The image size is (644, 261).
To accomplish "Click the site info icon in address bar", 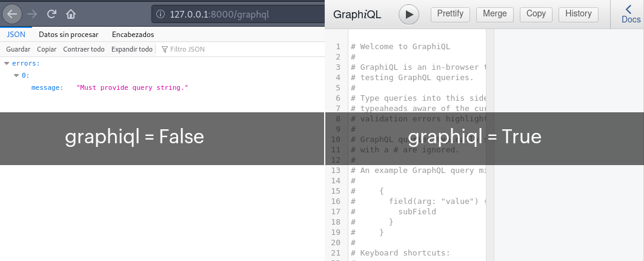I will coord(160,13).
